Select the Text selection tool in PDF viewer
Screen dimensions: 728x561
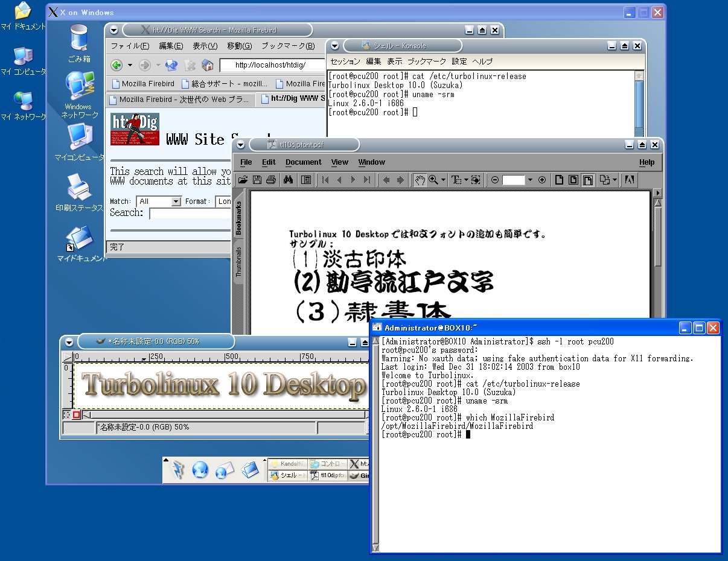coord(456,180)
